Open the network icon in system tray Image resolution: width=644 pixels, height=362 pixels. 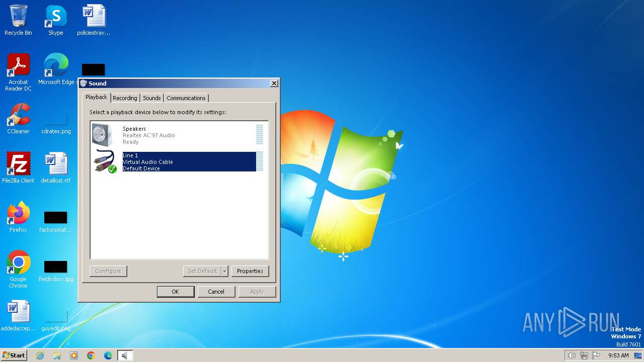pos(584,355)
